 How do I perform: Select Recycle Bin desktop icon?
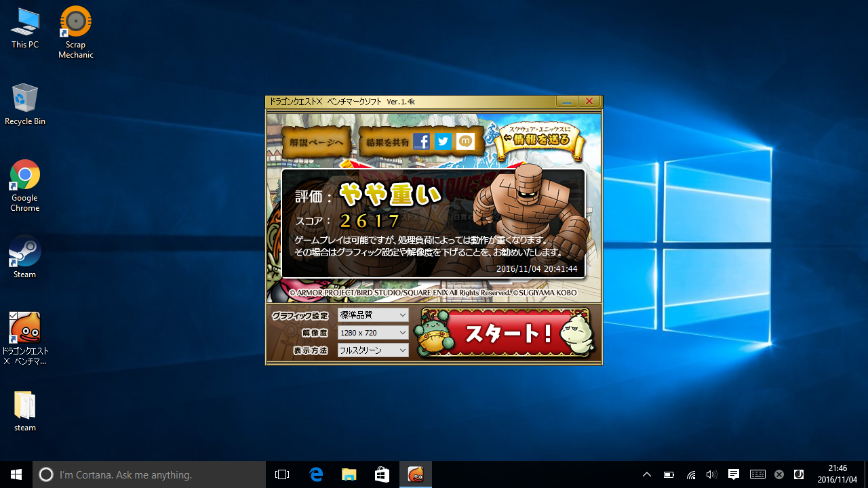[25, 104]
